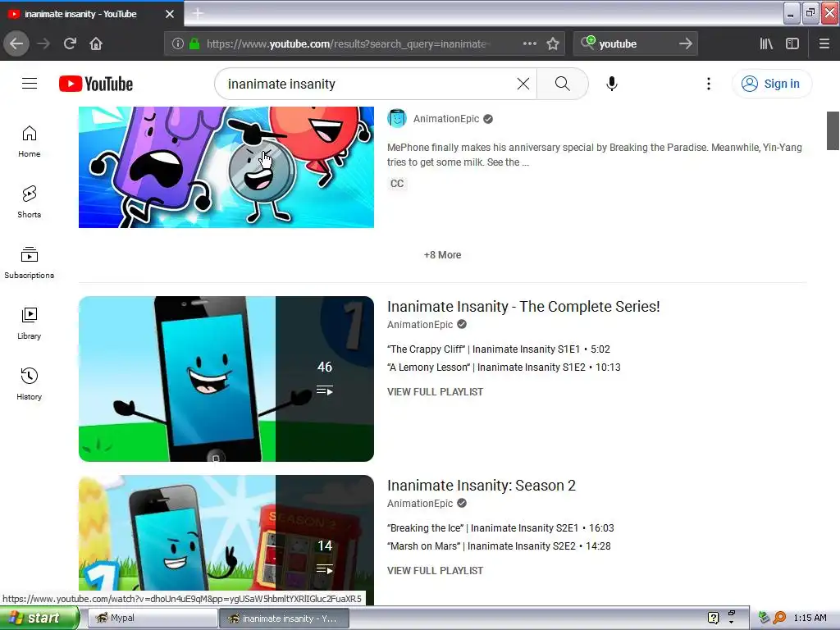The width and height of the screenshot is (840, 630).
Task: Click the address bar URL text
Action: tap(348, 44)
